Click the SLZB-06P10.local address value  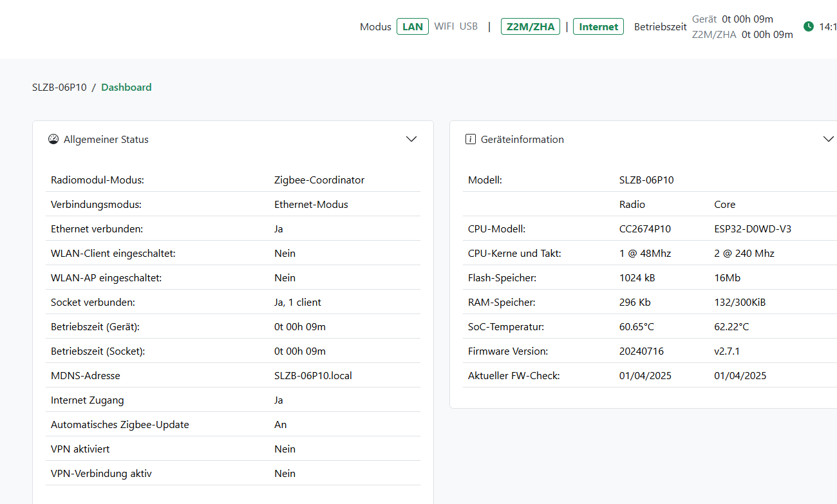(313, 376)
